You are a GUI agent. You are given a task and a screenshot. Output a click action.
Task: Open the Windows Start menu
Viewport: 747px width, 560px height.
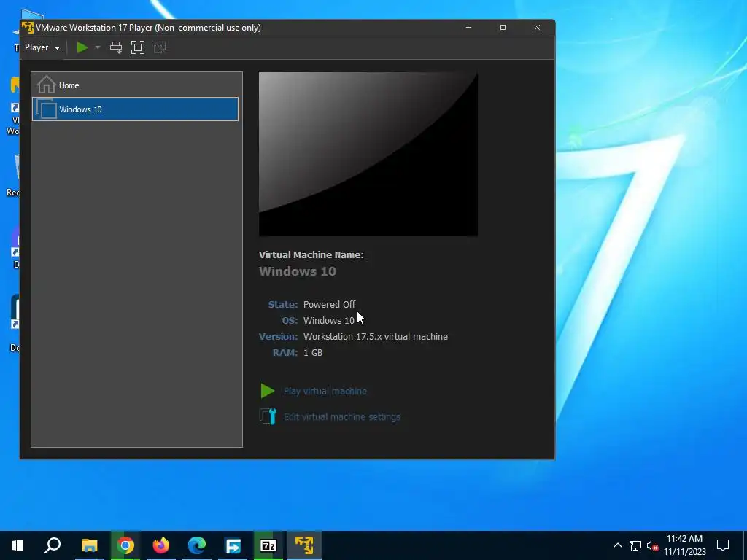tap(18, 545)
